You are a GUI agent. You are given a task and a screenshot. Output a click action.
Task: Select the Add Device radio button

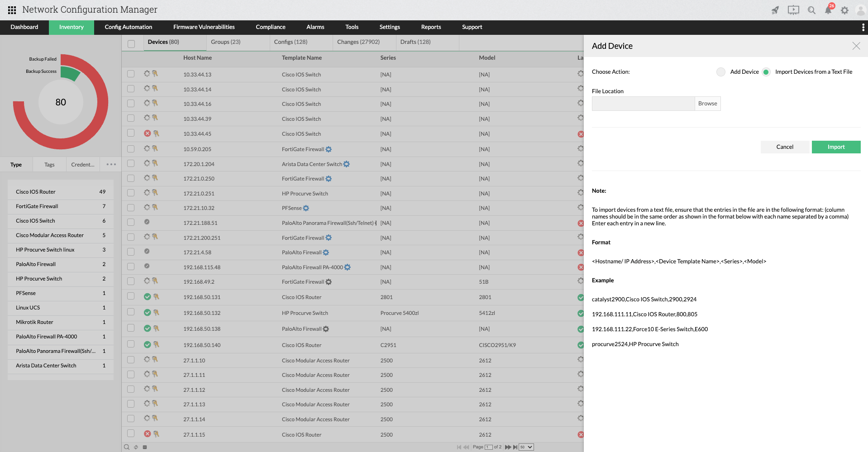721,72
